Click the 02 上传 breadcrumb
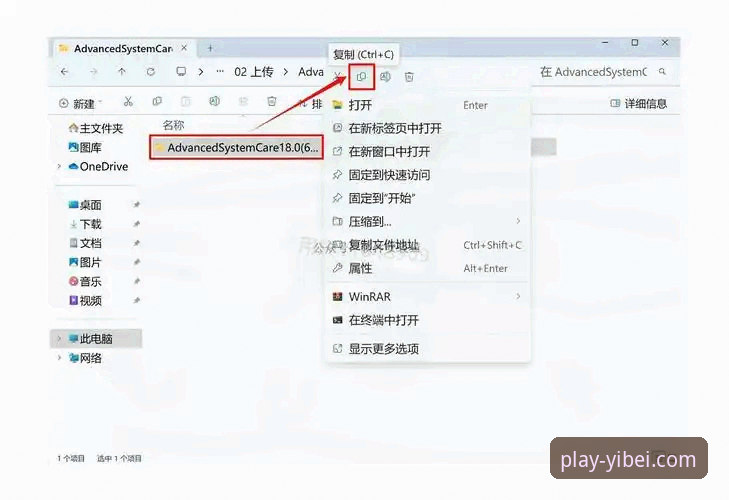 point(253,72)
